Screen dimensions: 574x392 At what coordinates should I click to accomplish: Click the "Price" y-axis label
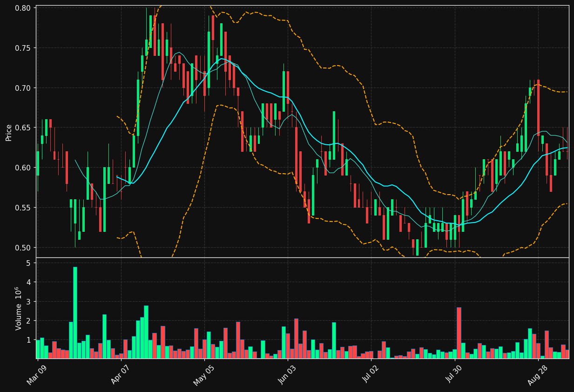(x=9, y=133)
